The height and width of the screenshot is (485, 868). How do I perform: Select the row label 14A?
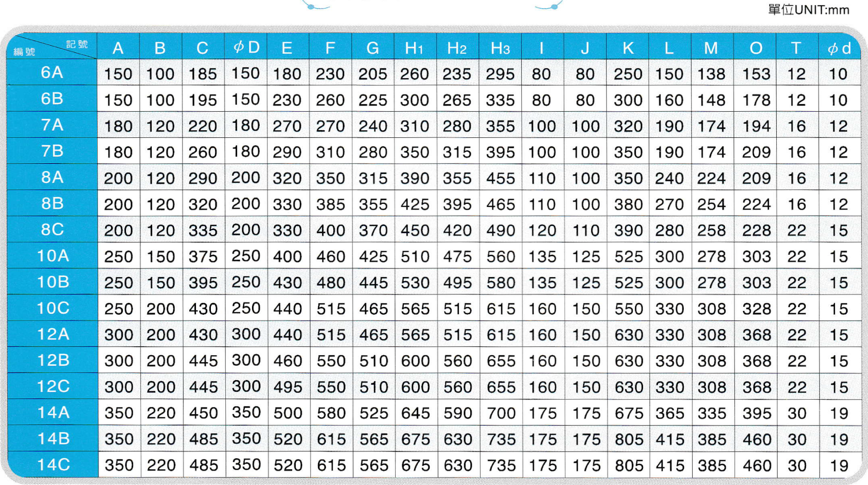[53, 413]
